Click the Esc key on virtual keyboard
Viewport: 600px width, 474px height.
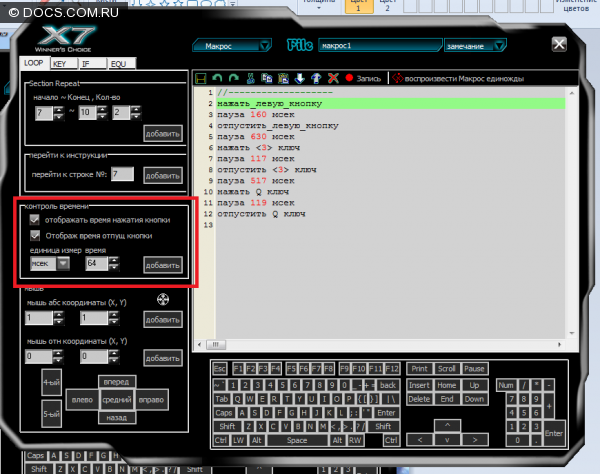(220, 369)
